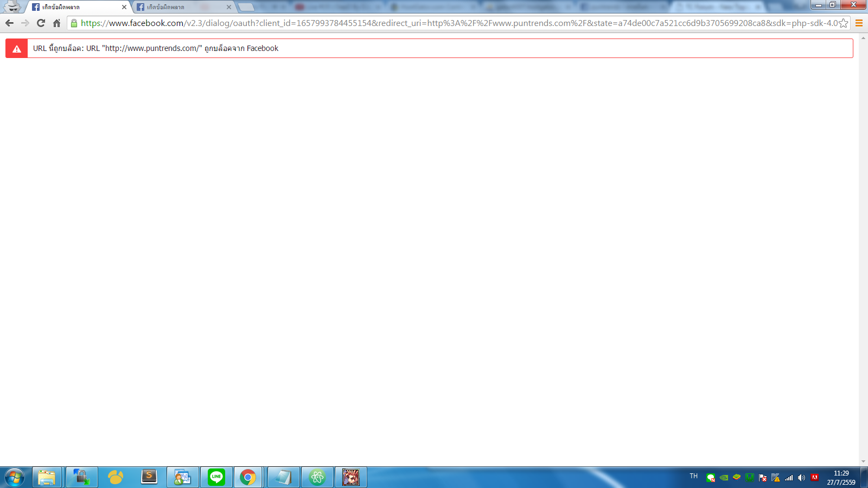Go back using the browser back arrow
Viewport: 868px width, 488px height.
coord(9,23)
